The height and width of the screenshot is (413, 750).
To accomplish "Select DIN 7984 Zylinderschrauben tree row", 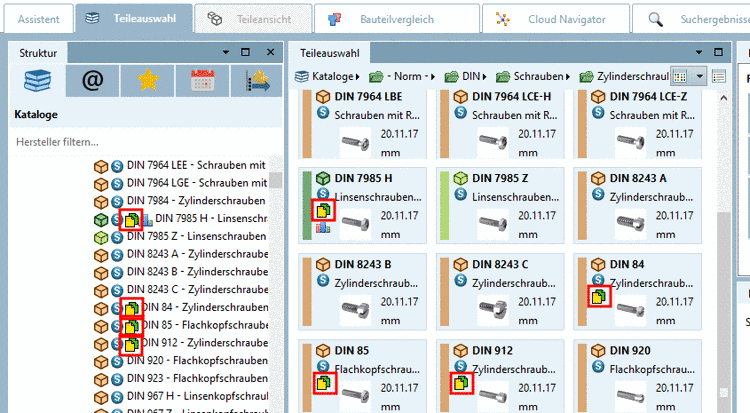I will (180, 201).
